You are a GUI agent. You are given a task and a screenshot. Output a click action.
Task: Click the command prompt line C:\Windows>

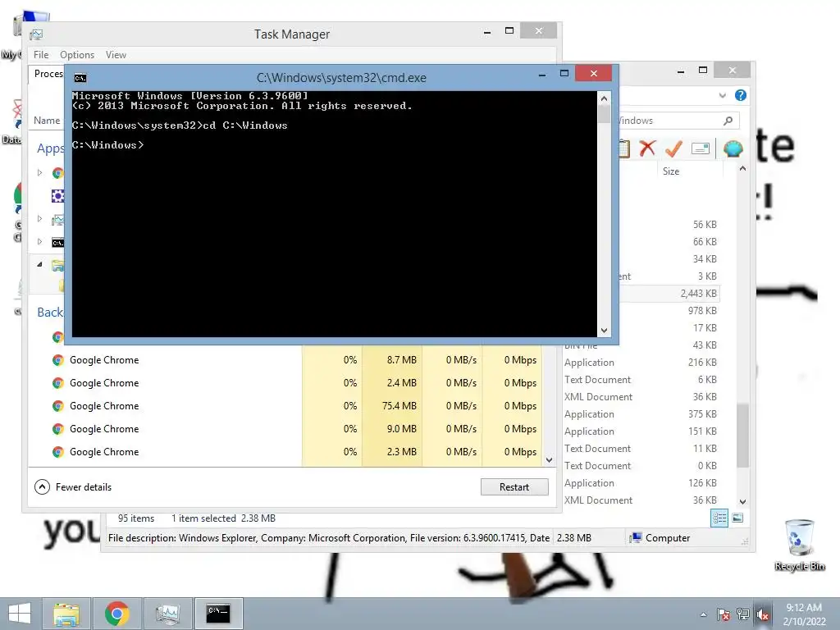pyautogui.click(x=107, y=145)
